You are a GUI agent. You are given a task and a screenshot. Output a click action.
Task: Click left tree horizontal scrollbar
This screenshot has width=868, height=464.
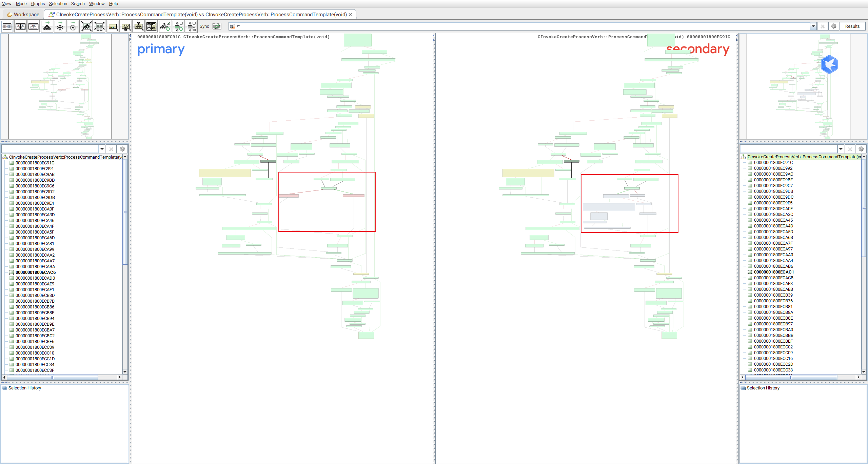click(52, 377)
